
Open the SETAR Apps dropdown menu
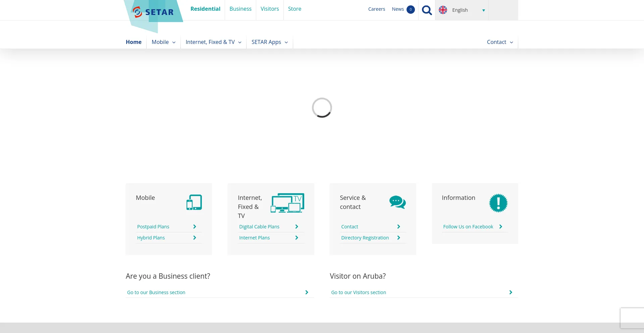tap(269, 42)
